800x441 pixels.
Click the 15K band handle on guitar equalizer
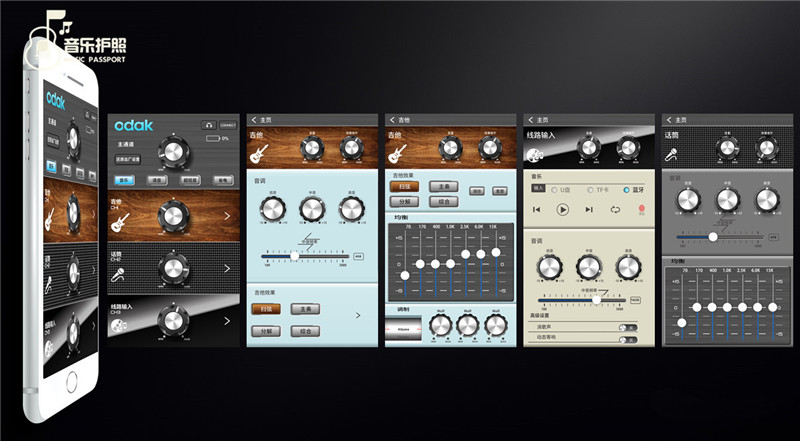[x=496, y=252]
